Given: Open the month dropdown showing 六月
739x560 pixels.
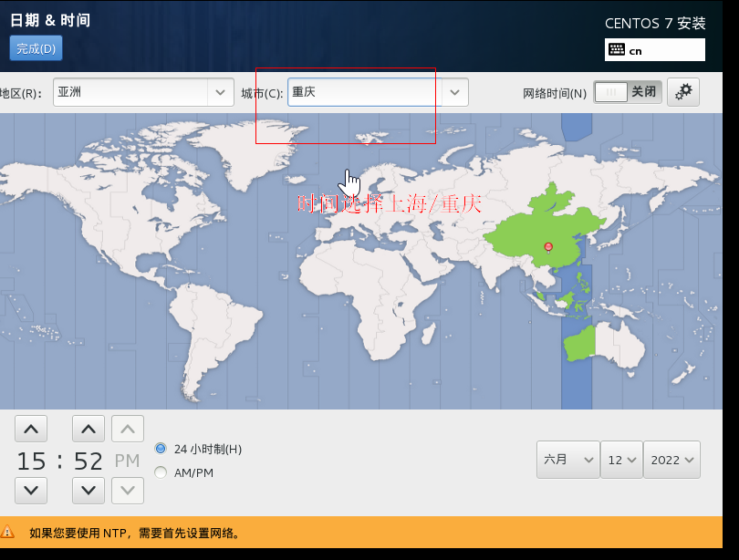Looking at the screenshot, I should tap(567, 460).
